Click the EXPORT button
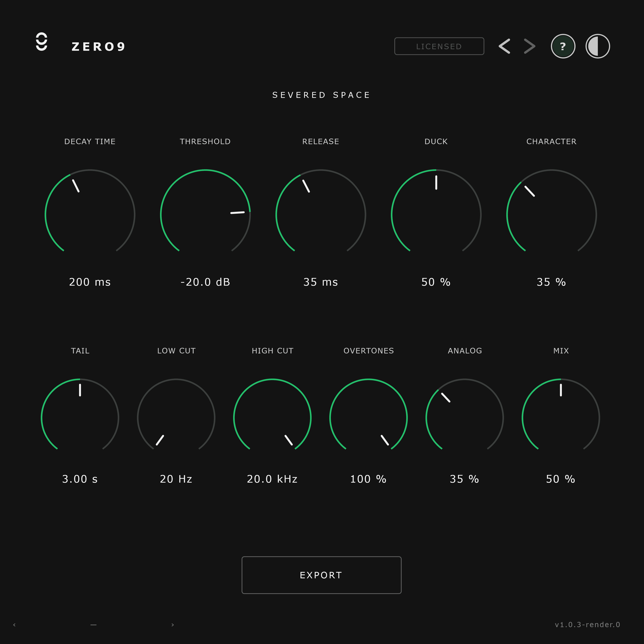 click(321, 575)
